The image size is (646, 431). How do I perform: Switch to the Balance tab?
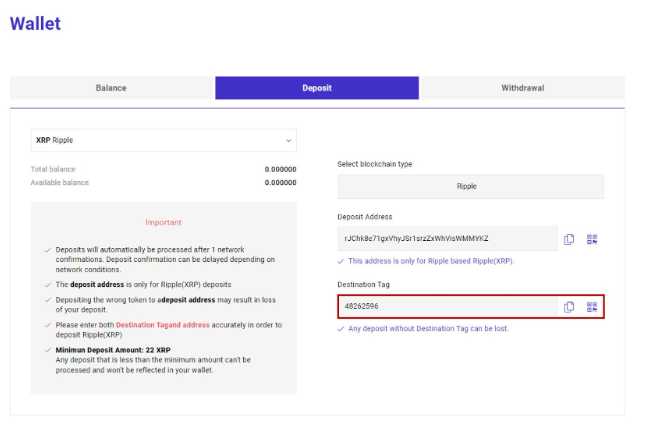(x=111, y=88)
